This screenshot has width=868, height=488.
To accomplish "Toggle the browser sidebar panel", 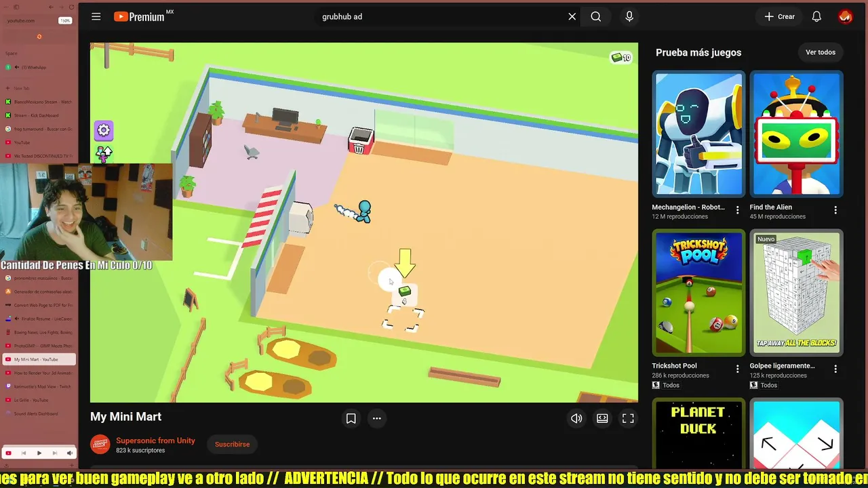I will (x=16, y=7).
